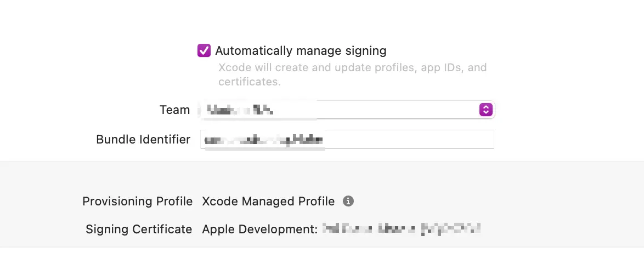Click the Automatically manage signing label text
Viewport: 644px width, 264px height.
301,51
